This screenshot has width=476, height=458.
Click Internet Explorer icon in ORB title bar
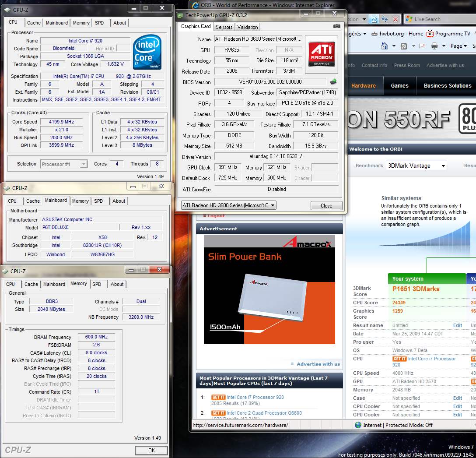coord(195,5)
